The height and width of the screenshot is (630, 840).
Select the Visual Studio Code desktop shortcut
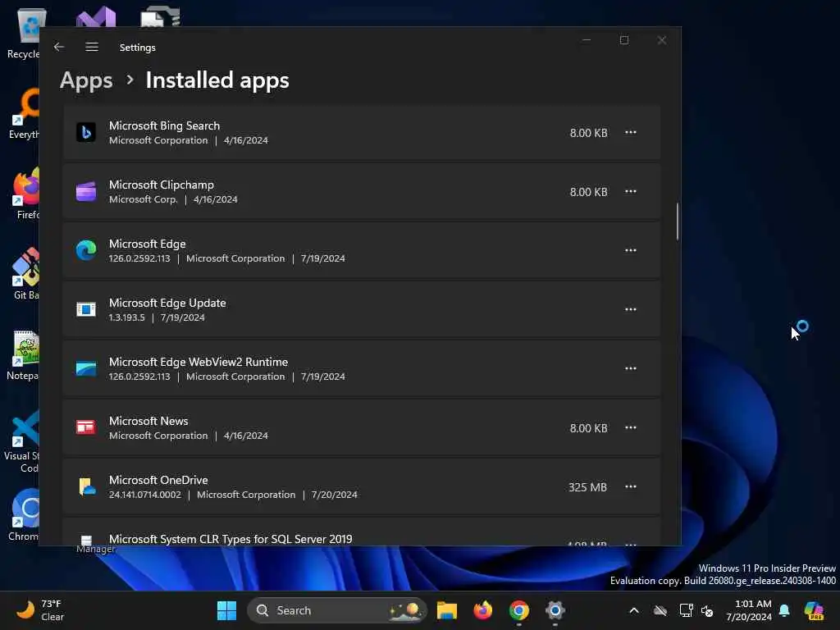click(x=22, y=441)
